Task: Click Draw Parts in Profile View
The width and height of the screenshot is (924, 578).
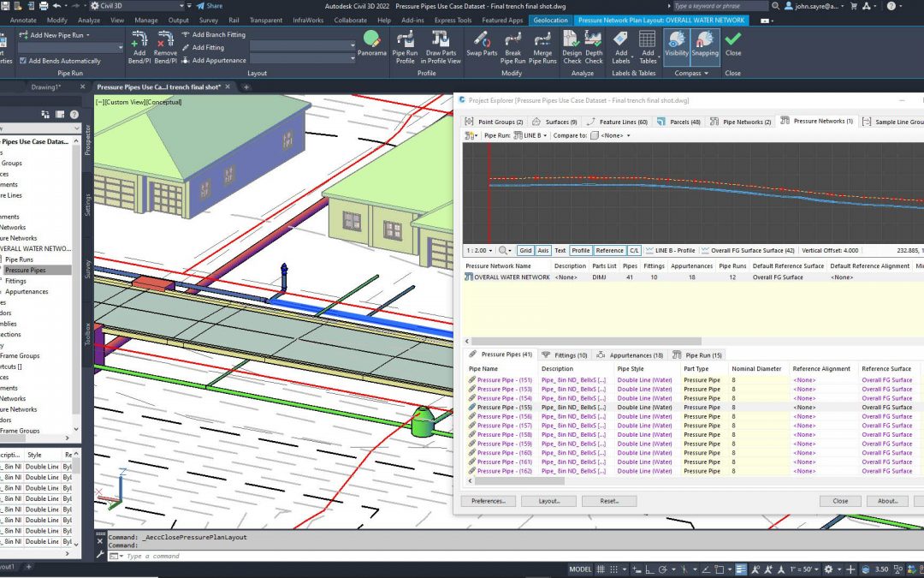Action: pos(441,47)
